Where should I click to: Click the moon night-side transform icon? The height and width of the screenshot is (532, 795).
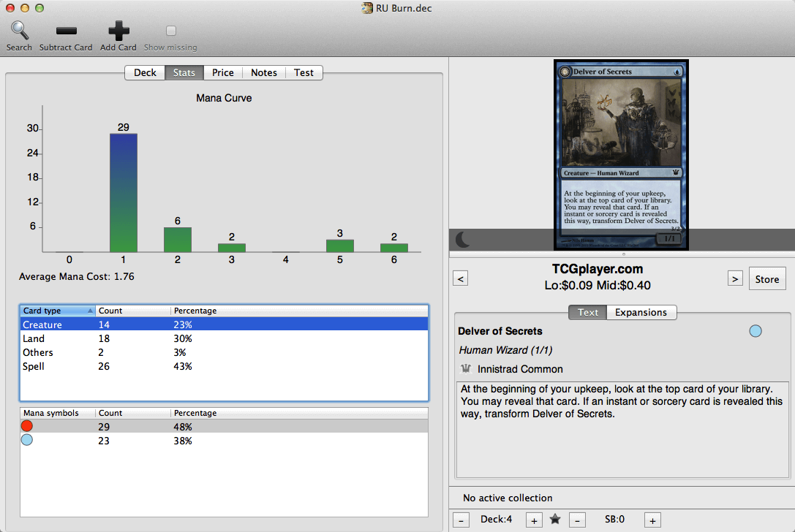(463, 239)
